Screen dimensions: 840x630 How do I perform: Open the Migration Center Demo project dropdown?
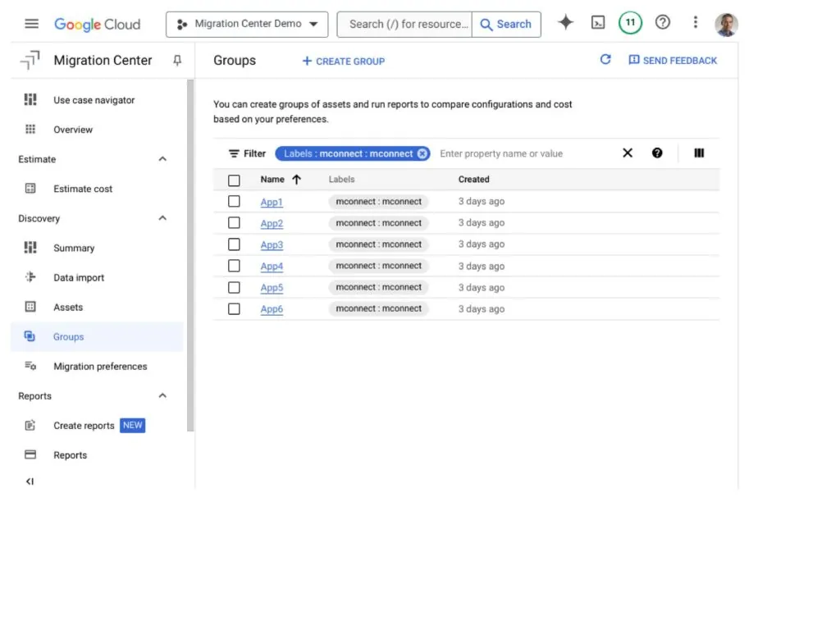pyautogui.click(x=247, y=24)
